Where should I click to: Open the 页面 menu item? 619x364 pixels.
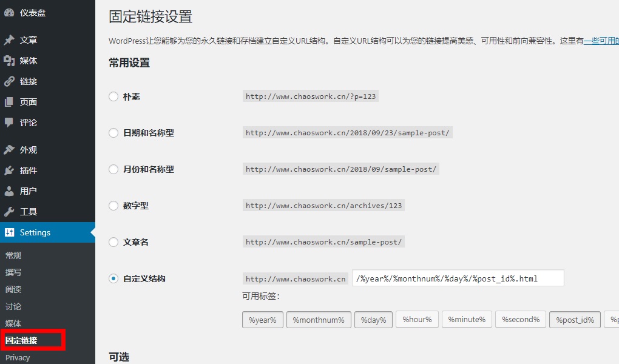pos(47,102)
